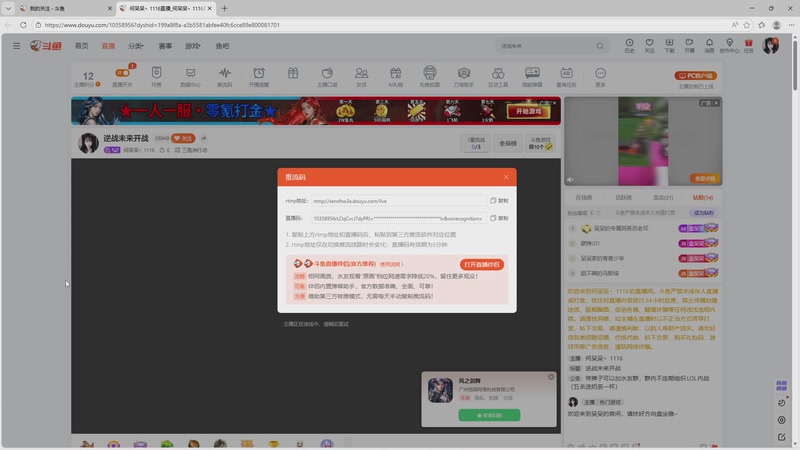Open 主播口袋 toolbar icon

coord(327,76)
